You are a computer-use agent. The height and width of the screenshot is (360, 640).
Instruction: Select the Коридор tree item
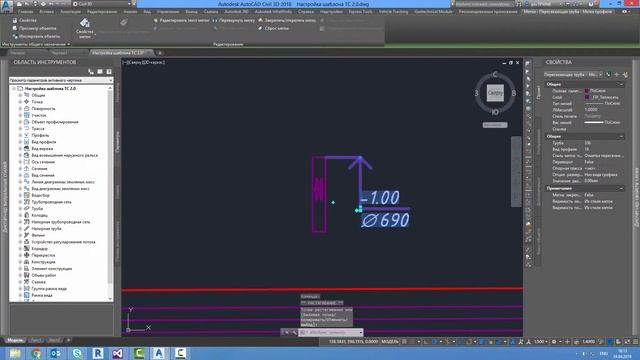40,249
